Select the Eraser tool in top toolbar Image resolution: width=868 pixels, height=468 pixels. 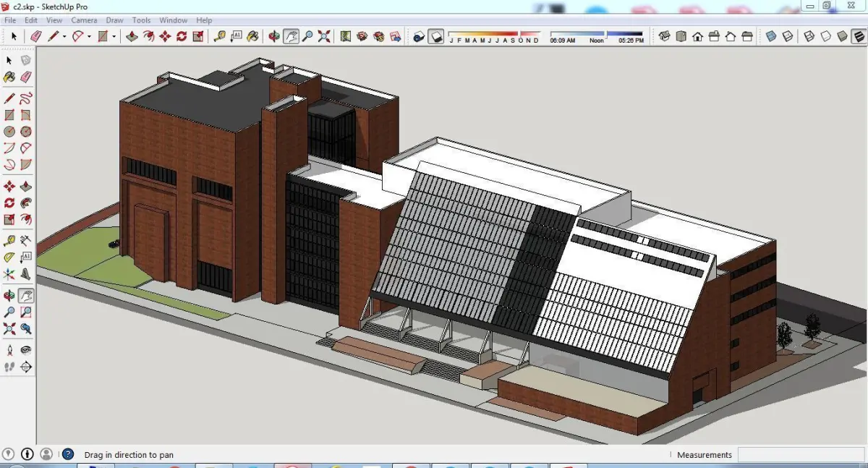(35, 36)
